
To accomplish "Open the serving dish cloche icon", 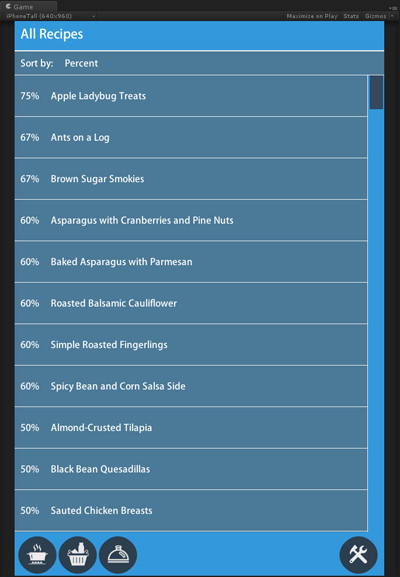I will pyautogui.click(x=118, y=555).
